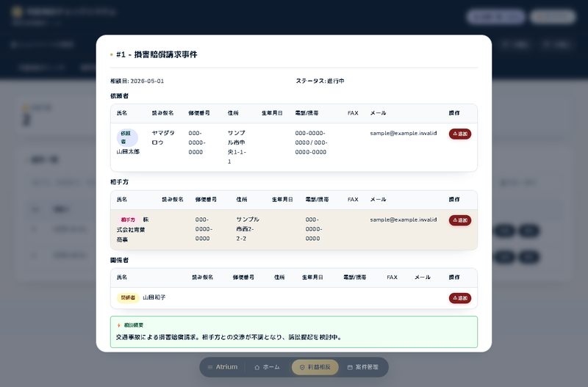This screenshot has height=387, width=588.
Task: Click the address サンプル市西2-2-2
Action: point(248,229)
